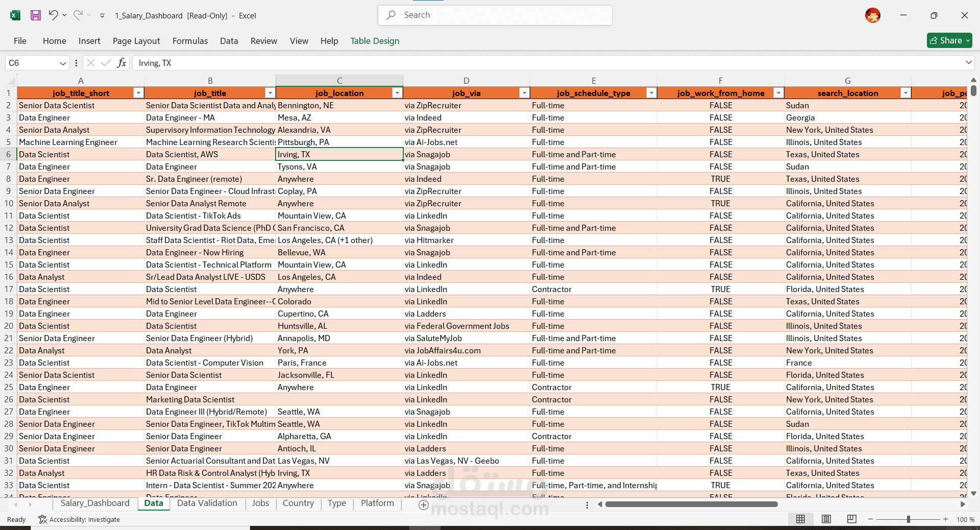980x530 pixels.
Task: Switch to the Data Validation sheet tab
Action: coord(207,503)
